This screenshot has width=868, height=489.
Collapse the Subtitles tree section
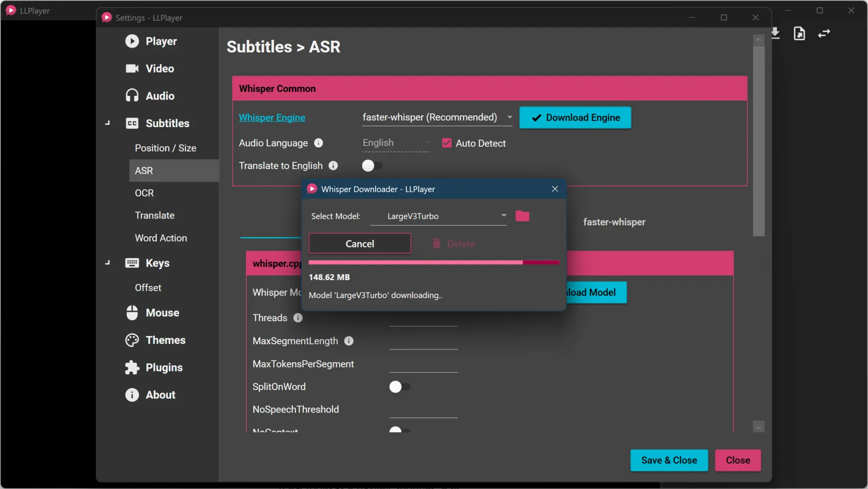(107, 123)
